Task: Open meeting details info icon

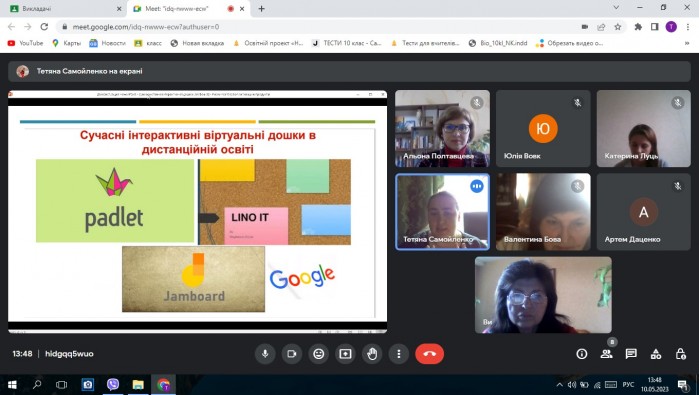Action: click(x=582, y=354)
